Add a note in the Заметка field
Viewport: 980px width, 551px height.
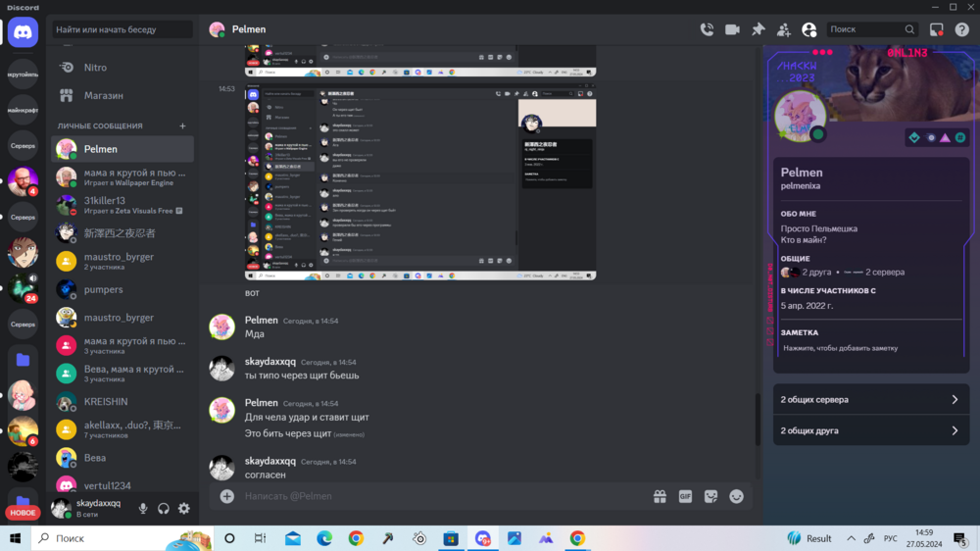(870, 348)
